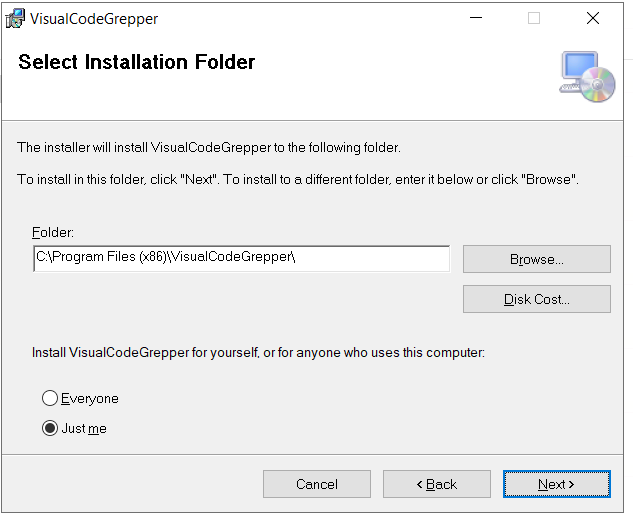This screenshot has height=526, width=633.
Task: Click the Browse... button
Action: click(537, 259)
